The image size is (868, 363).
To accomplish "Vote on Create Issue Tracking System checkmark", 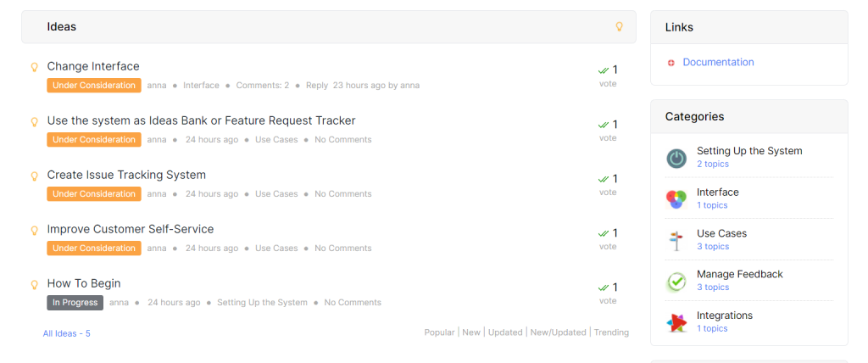I will coord(604,179).
